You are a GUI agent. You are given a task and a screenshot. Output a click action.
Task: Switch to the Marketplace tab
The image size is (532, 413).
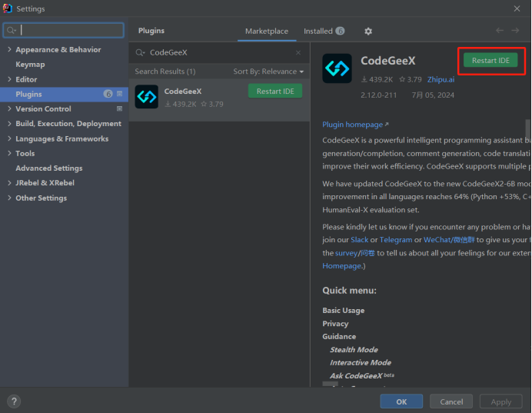[x=267, y=32]
